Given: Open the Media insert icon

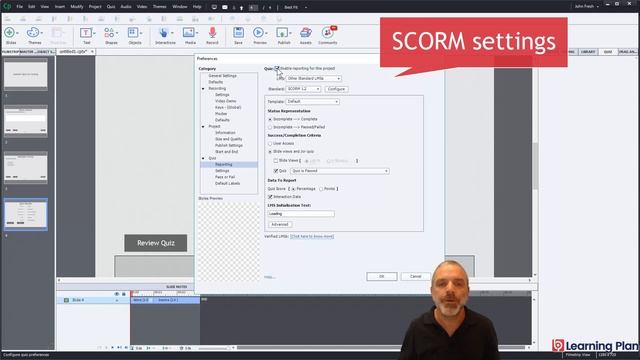Looking at the screenshot, I should pos(189,33).
